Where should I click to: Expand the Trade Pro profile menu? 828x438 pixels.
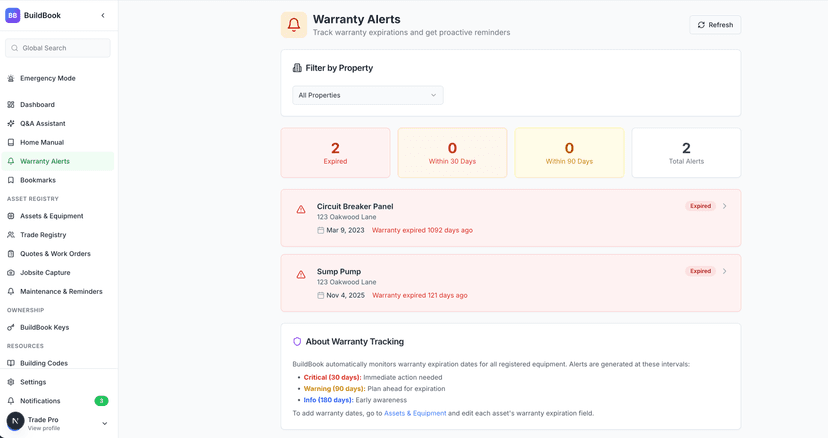pyautogui.click(x=104, y=424)
